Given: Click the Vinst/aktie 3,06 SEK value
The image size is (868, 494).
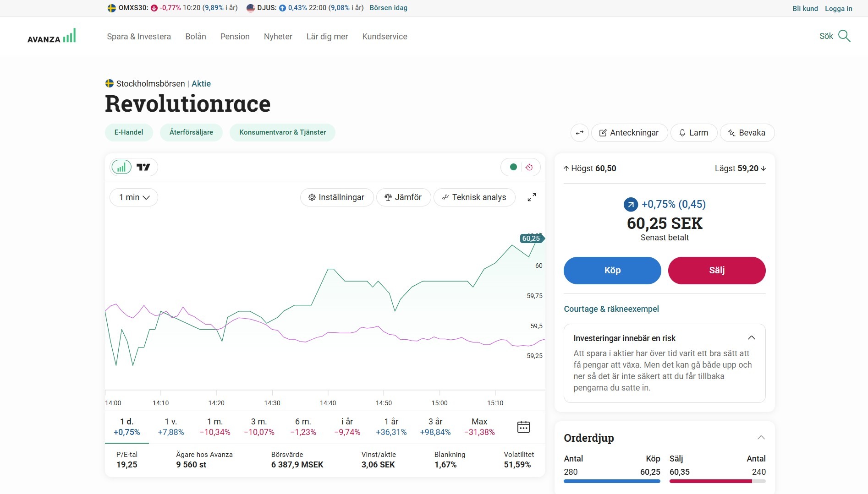Looking at the screenshot, I should tap(378, 465).
